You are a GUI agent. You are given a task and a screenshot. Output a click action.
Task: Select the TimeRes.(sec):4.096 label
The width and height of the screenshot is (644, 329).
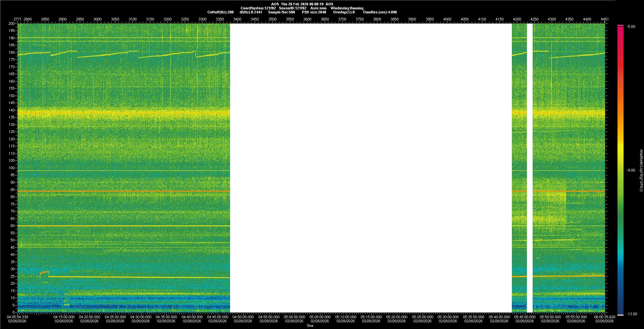coord(380,12)
